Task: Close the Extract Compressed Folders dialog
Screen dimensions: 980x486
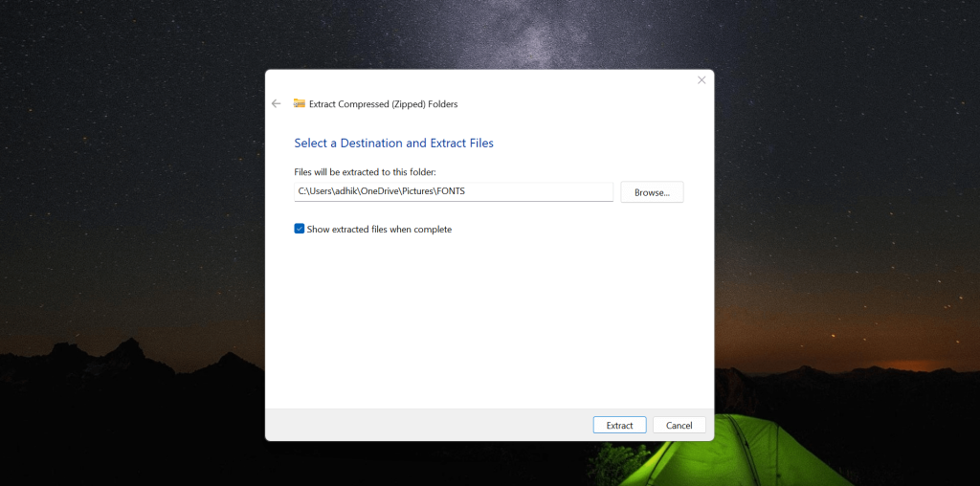Action: [702, 80]
